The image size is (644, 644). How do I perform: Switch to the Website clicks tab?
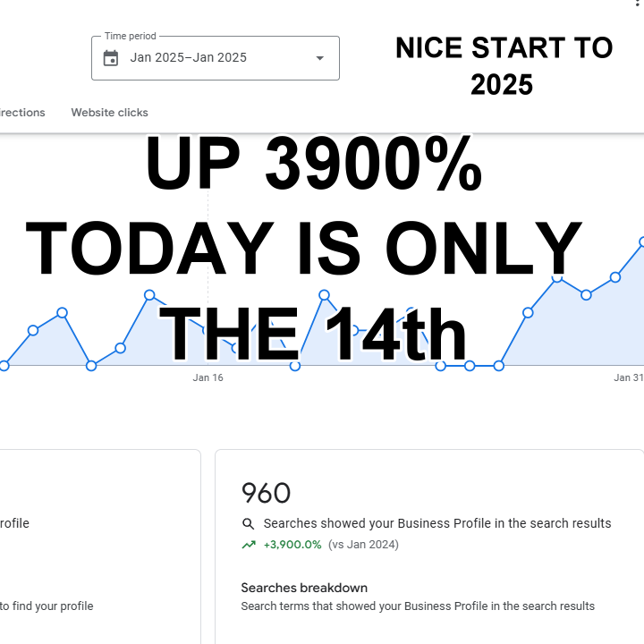click(109, 113)
